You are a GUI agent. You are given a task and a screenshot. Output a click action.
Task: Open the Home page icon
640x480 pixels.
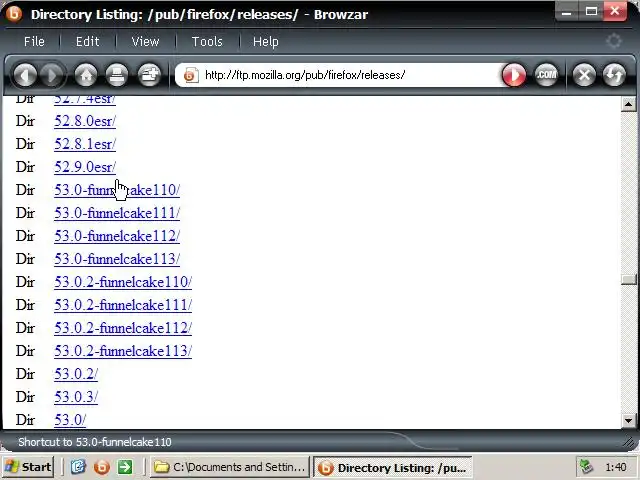tap(86, 75)
